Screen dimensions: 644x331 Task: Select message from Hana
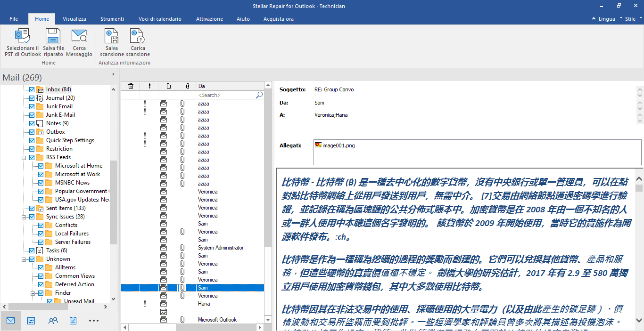192,304
